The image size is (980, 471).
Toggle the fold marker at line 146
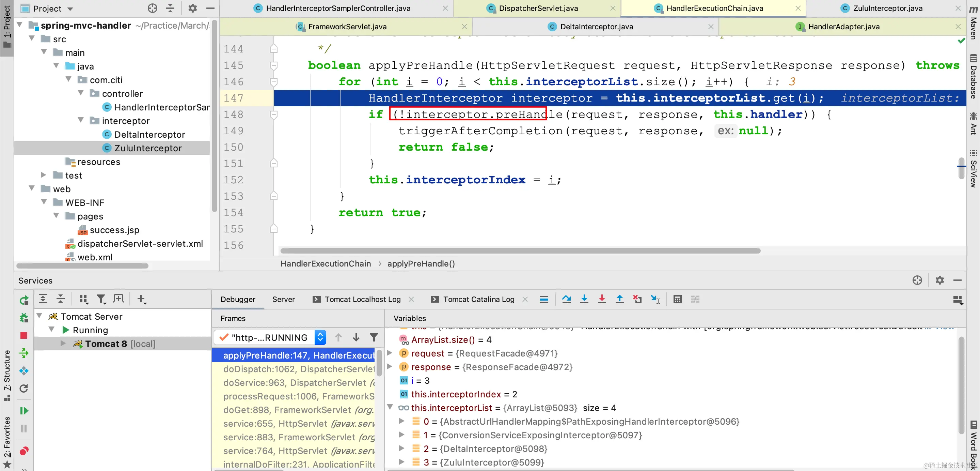click(x=273, y=81)
